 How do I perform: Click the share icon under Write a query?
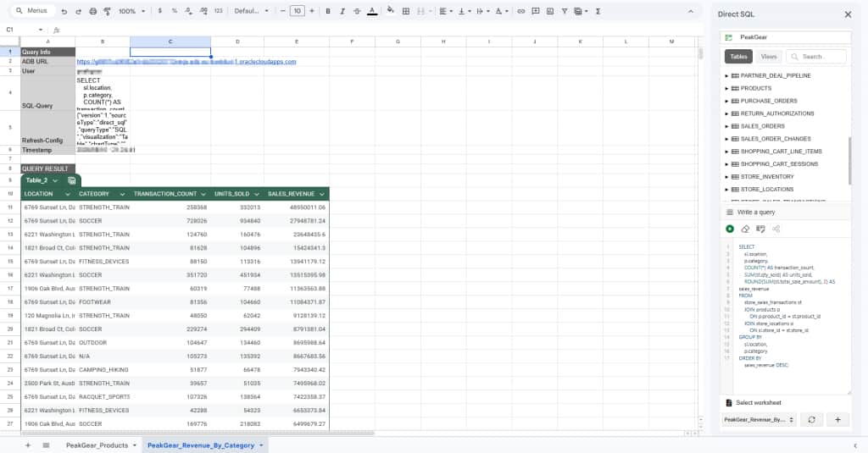click(776, 229)
